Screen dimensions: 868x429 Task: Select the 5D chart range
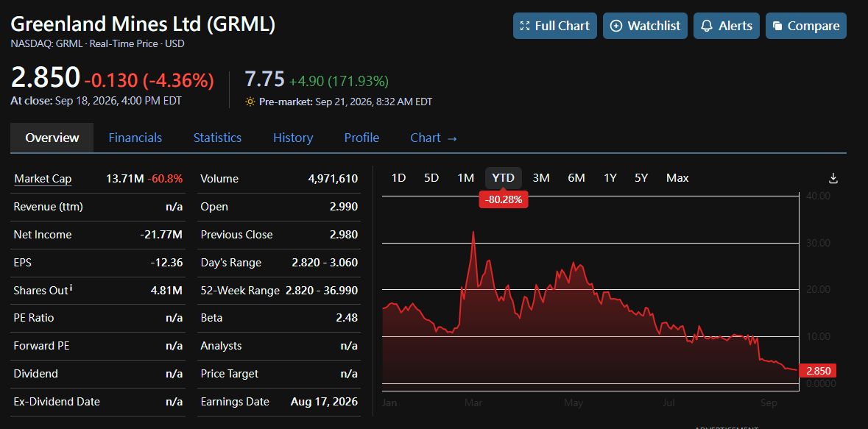[x=431, y=177]
